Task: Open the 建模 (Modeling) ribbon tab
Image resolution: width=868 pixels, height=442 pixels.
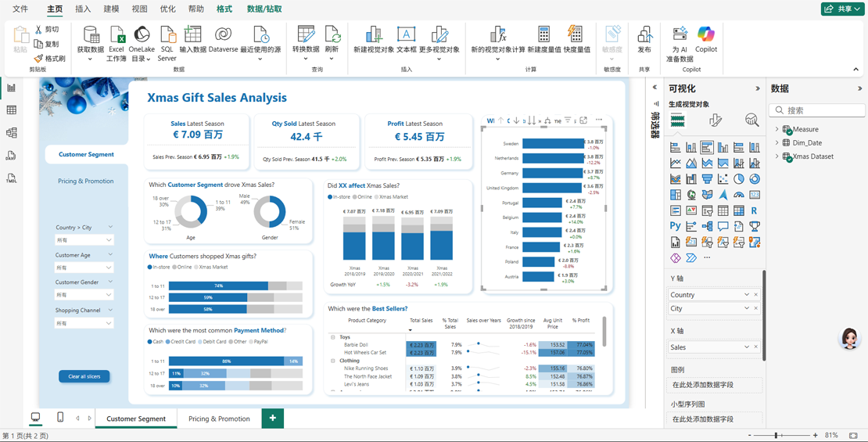Action: [111, 9]
